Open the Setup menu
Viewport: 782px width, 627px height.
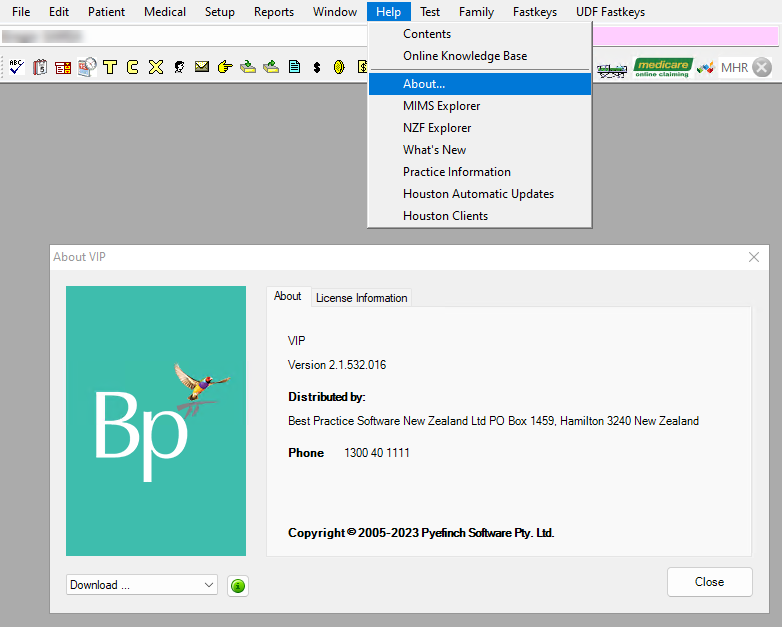tap(219, 11)
